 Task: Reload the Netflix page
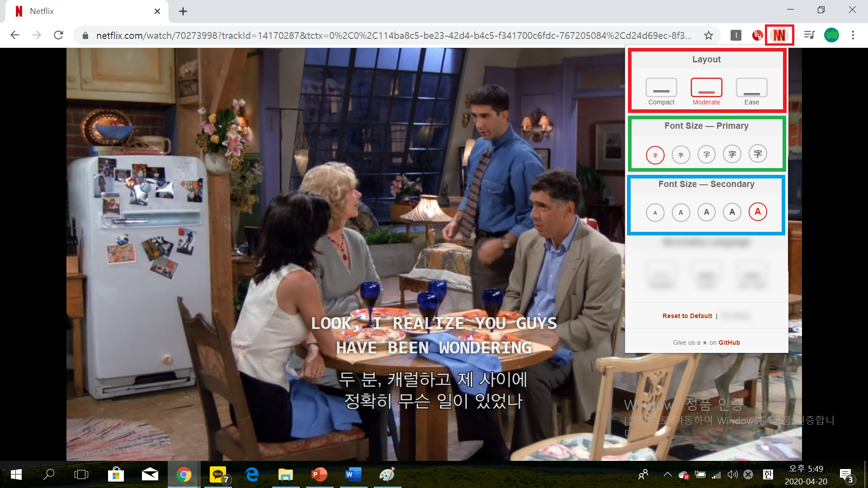point(58,35)
